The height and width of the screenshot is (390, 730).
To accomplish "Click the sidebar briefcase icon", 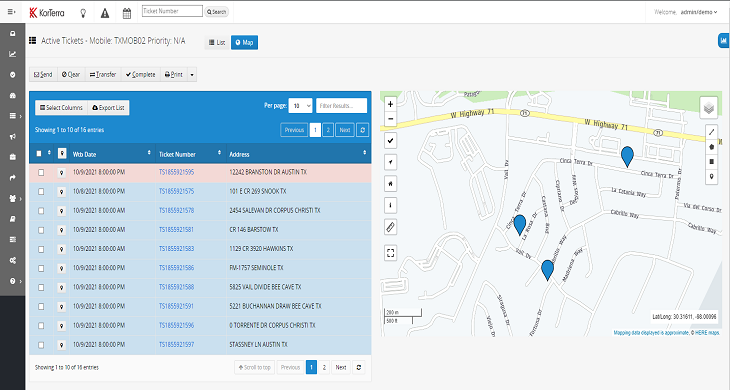I will (x=13, y=157).
